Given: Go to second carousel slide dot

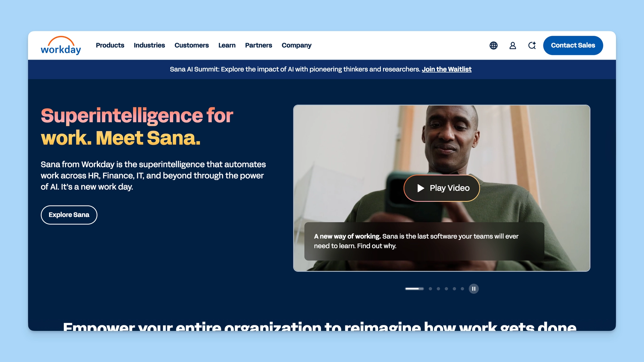Looking at the screenshot, I should (430, 289).
